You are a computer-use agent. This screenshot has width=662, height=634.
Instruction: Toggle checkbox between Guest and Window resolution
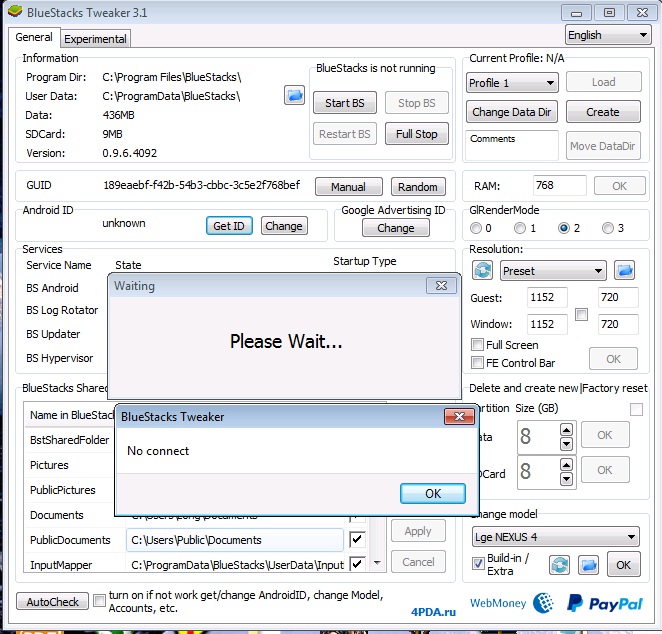point(581,314)
